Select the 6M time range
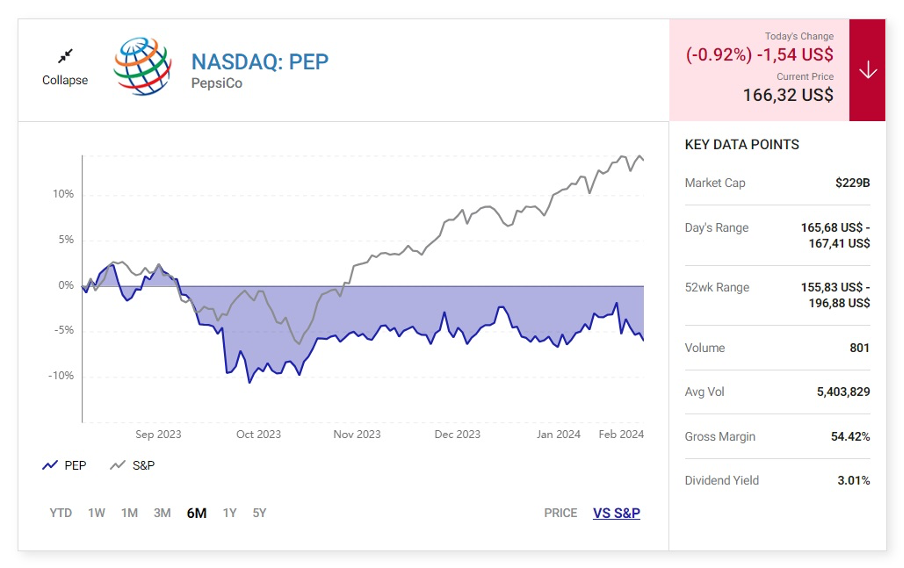 tap(196, 513)
